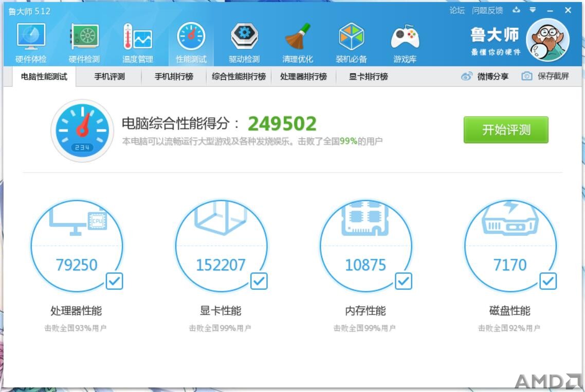The image size is (585, 392).
Task: Toggle the 显卡性能 checkbox
Action: tap(259, 281)
